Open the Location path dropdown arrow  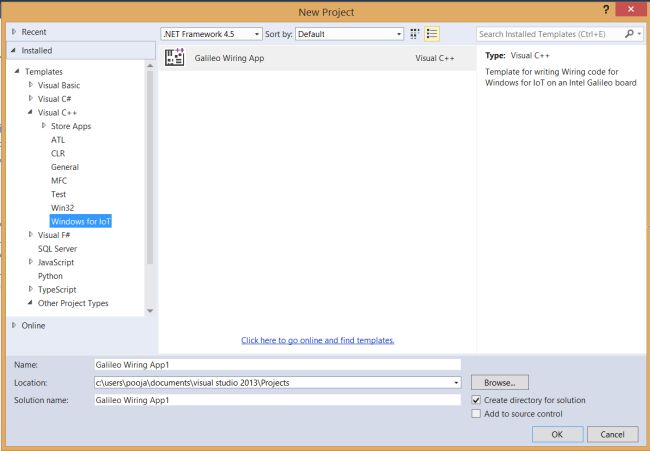456,383
